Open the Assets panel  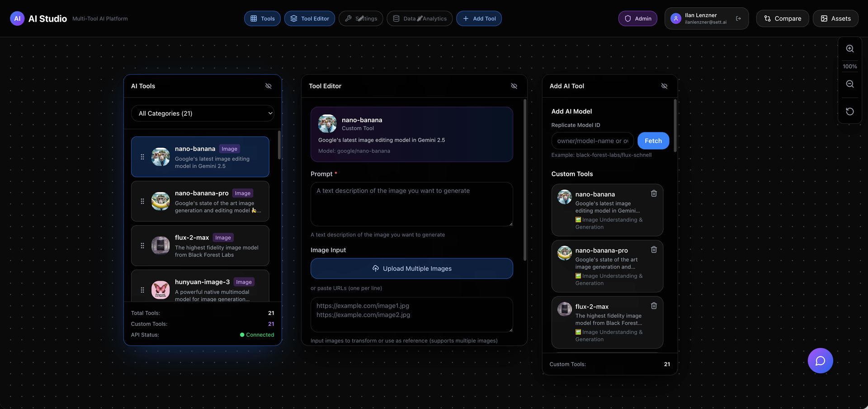[x=835, y=19]
